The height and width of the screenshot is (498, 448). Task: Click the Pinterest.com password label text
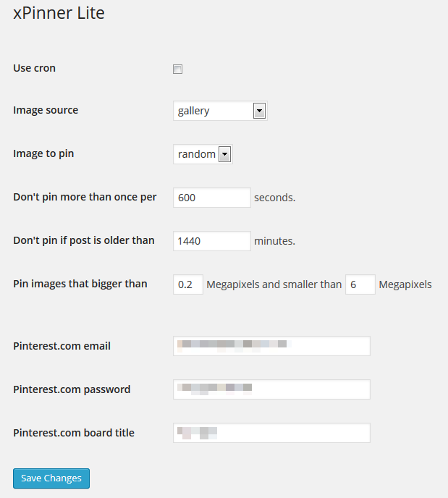pyautogui.click(x=72, y=389)
